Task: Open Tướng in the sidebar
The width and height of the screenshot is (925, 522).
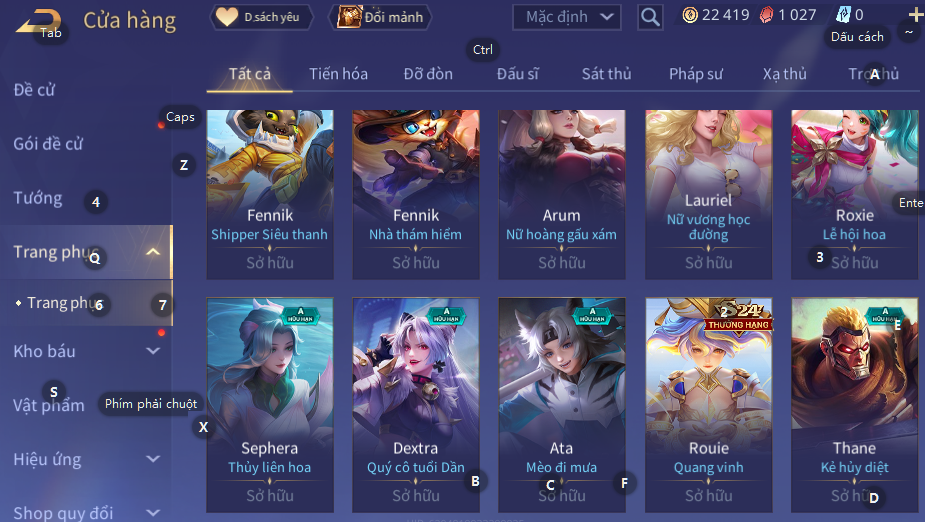Action: 38,198
